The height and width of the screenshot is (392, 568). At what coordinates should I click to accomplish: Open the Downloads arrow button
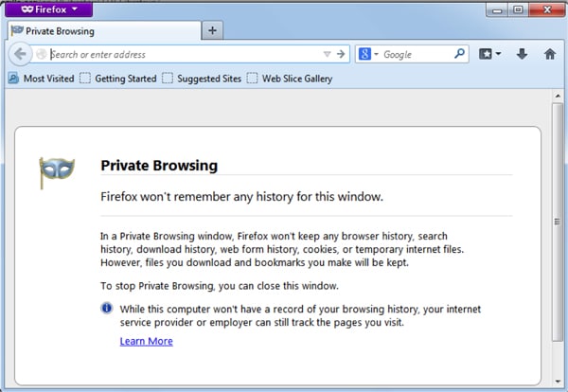click(522, 54)
